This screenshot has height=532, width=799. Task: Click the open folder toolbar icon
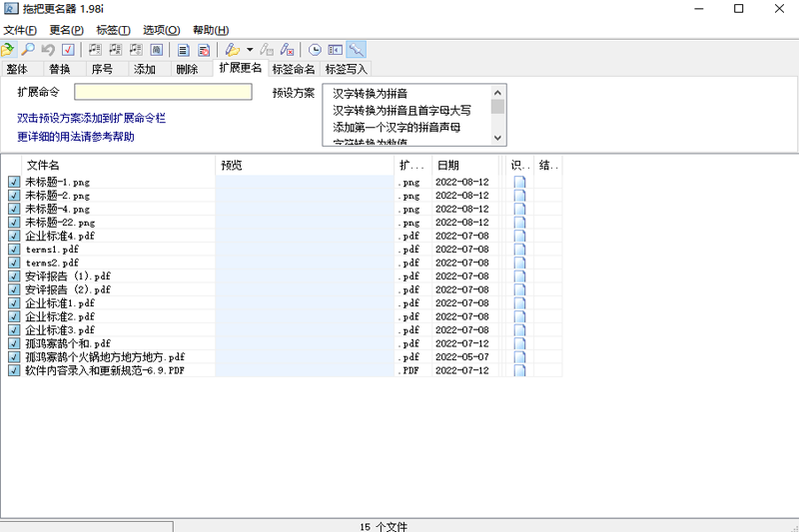pos(8,50)
